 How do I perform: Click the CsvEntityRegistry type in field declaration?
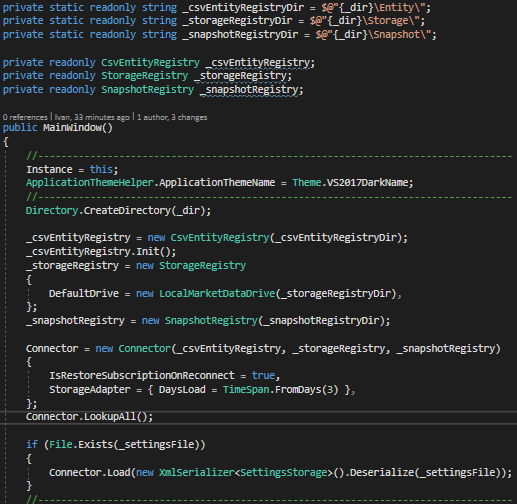[x=150, y=63]
